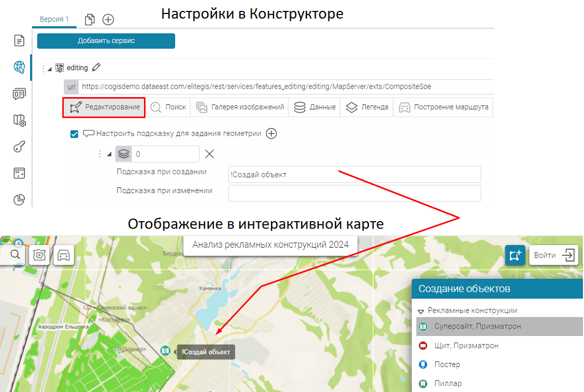This screenshot has height=392, width=584.
Task: Open the Легенда tab
Action: pos(367,107)
